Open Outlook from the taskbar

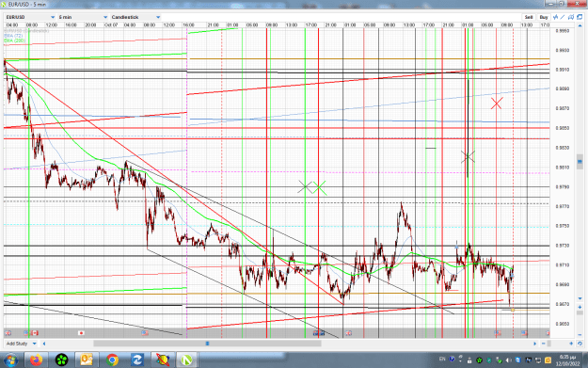click(x=87, y=360)
